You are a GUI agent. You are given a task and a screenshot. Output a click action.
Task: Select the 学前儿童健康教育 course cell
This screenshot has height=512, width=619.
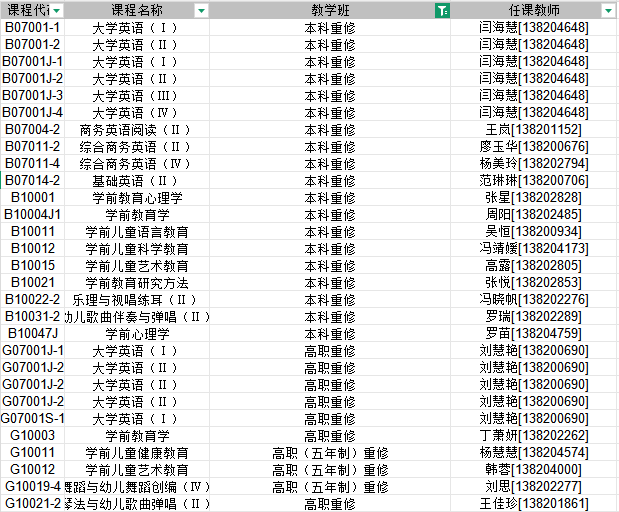[x=136, y=453]
